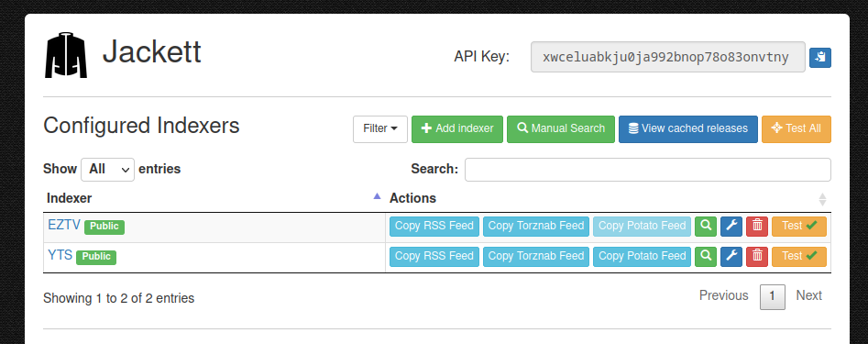Click the Jackett title text
Screen dimensions: 868x344
point(151,52)
